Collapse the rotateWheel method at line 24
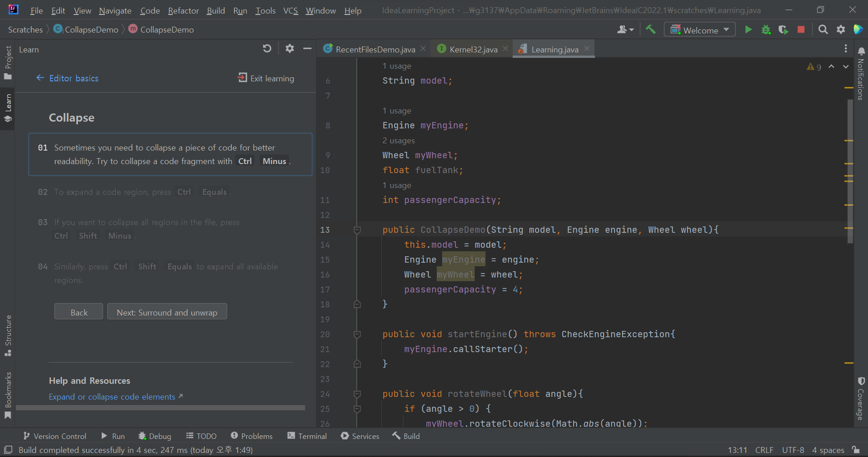This screenshot has height=457, width=868. [x=357, y=394]
